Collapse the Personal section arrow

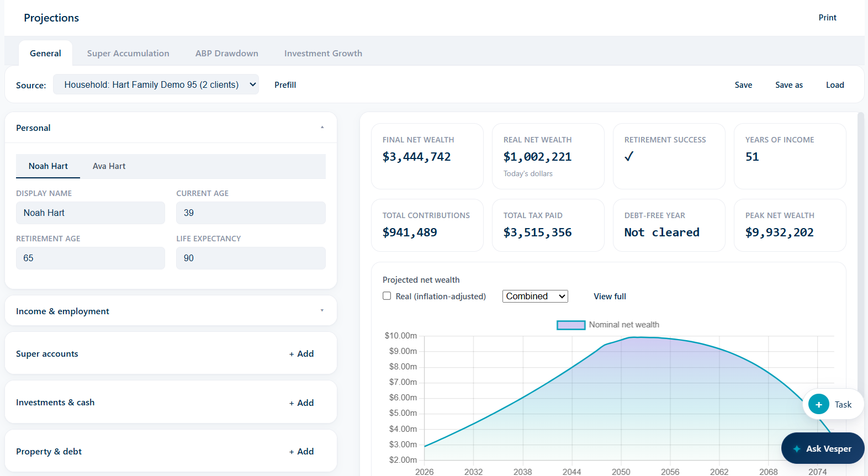coord(322,128)
